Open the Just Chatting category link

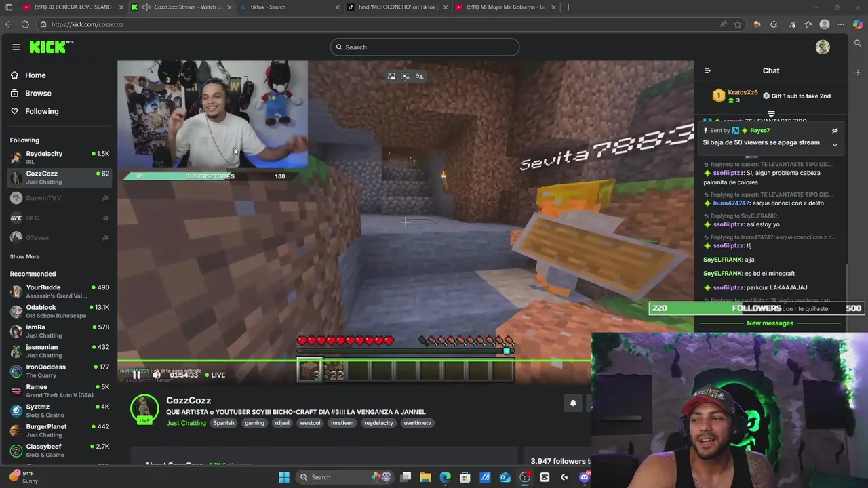point(186,423)
